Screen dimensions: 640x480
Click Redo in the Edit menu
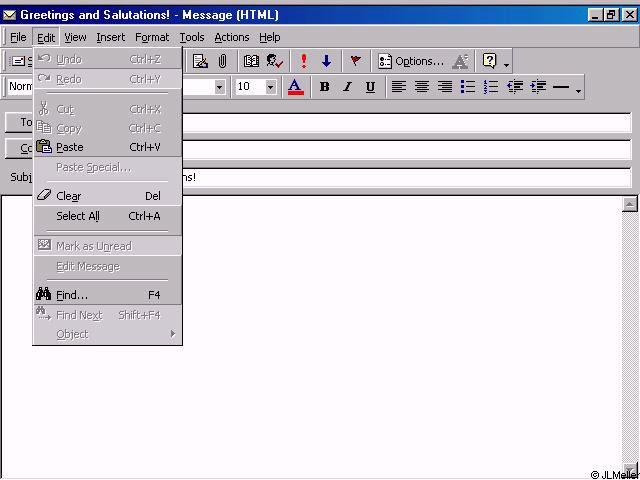click(x=107, y=79)
